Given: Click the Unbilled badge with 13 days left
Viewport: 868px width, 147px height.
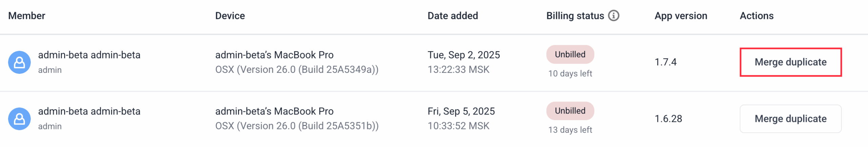Looking at the screenshot, I should [x=570, y=111].
